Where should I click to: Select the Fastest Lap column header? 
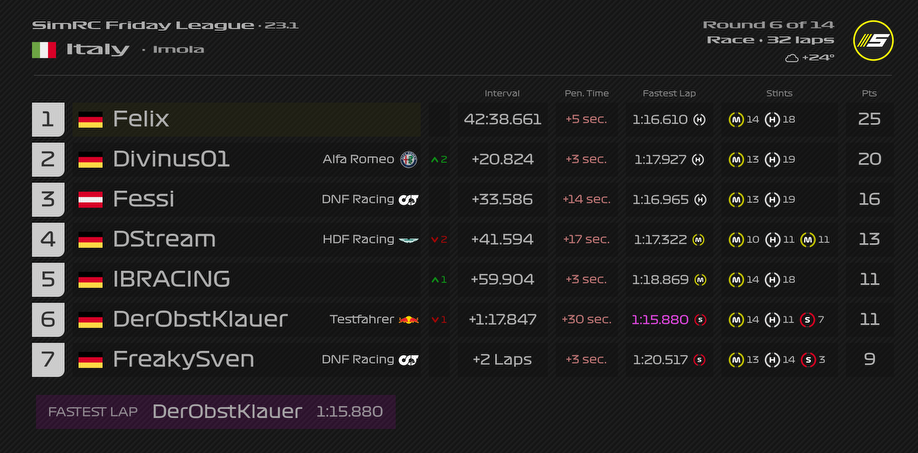[669, 93]
